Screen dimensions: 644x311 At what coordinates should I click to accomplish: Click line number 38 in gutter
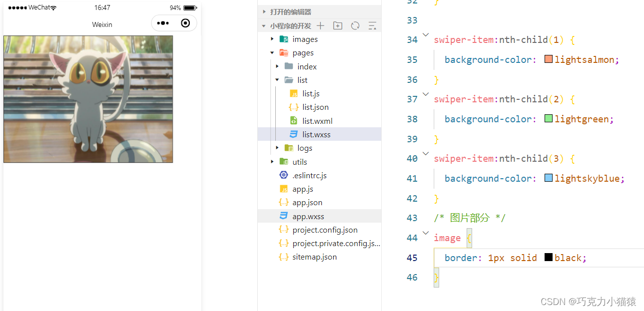point(412,119)
